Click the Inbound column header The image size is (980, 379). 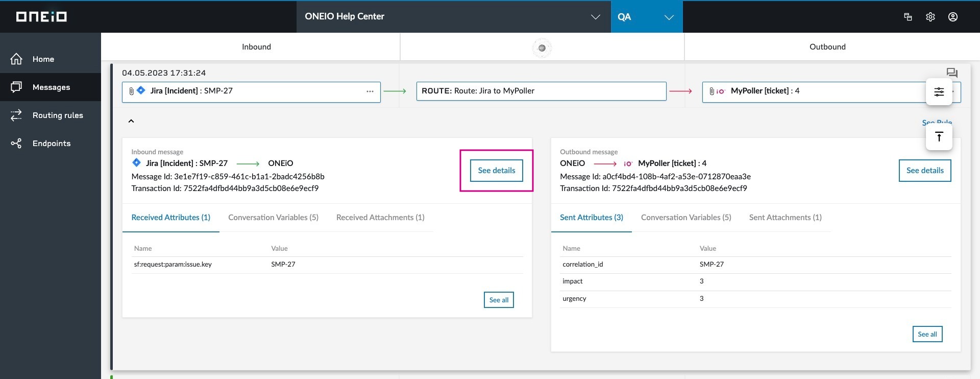tap(256, 46)
